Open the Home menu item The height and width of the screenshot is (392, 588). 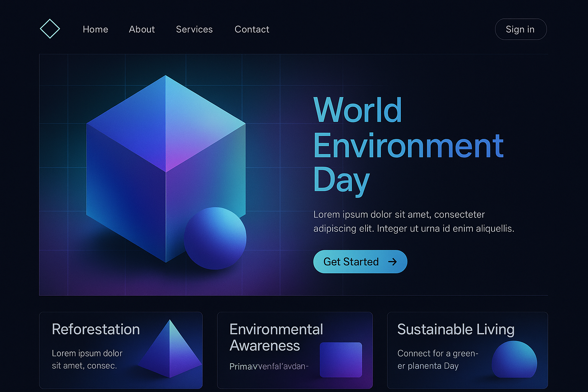coord(95,29)
